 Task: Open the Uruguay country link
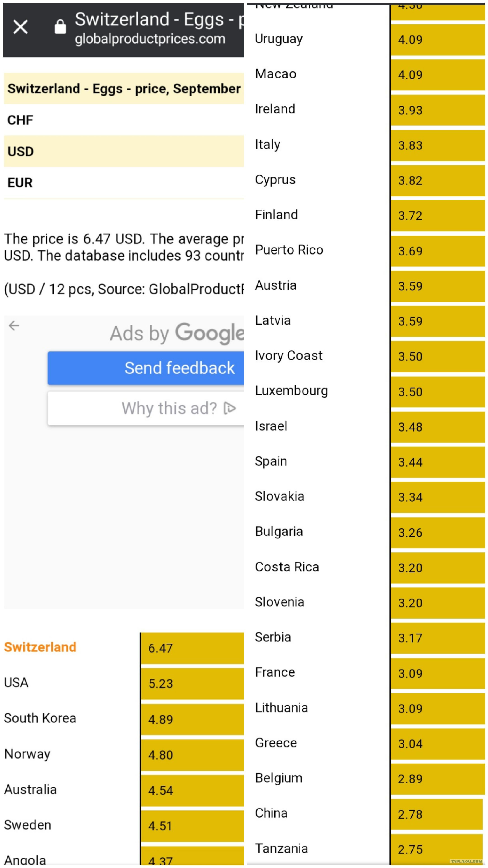click(279, 39)
